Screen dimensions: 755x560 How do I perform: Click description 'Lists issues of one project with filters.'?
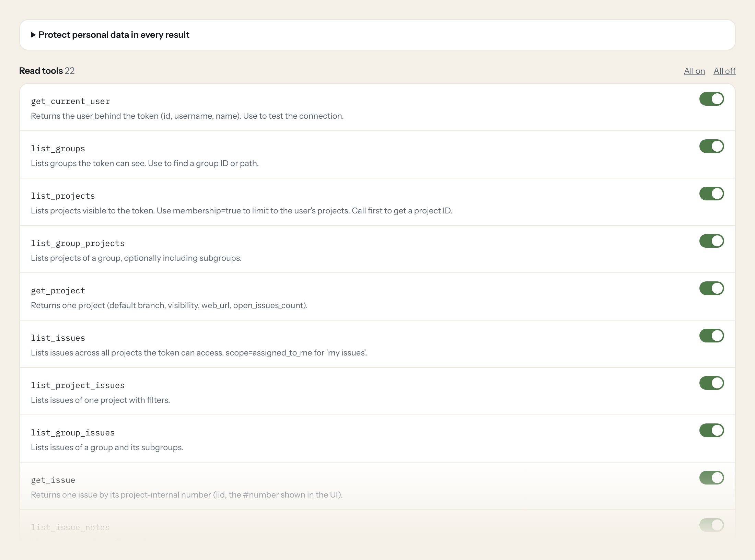point(100,400)
